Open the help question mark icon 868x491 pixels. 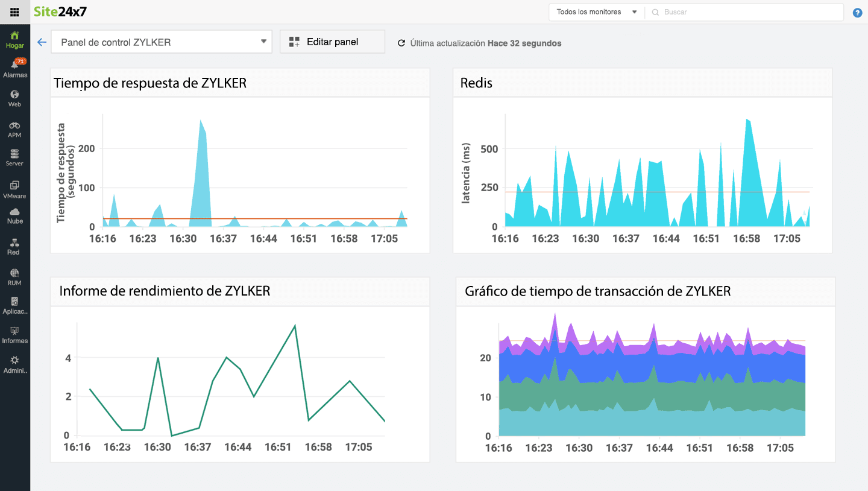(857, 12)
